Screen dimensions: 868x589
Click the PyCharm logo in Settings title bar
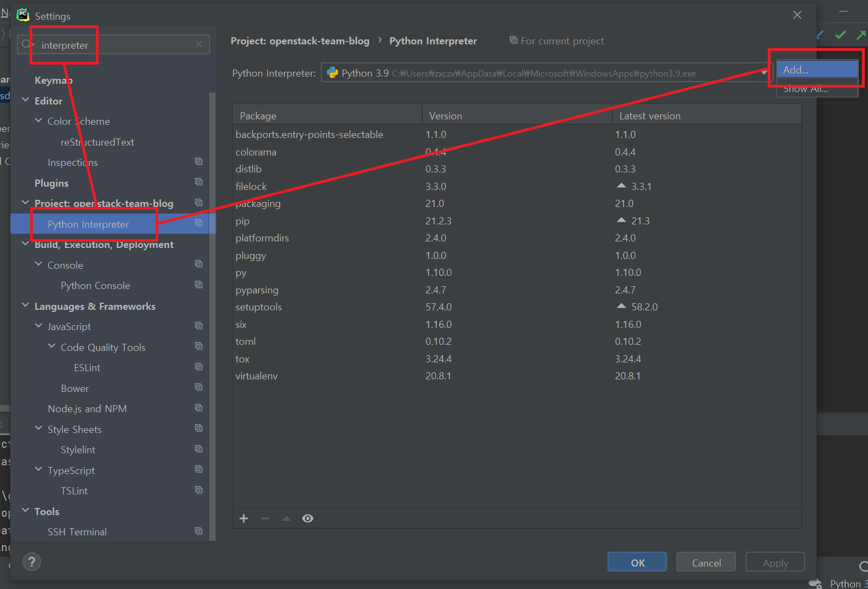click(x=23, y=15)
